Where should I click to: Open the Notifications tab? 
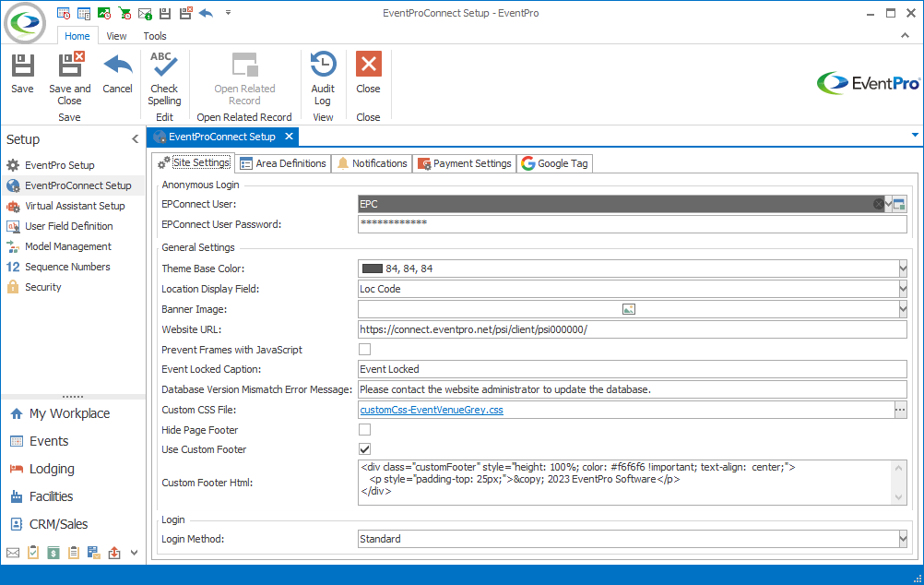373,163
